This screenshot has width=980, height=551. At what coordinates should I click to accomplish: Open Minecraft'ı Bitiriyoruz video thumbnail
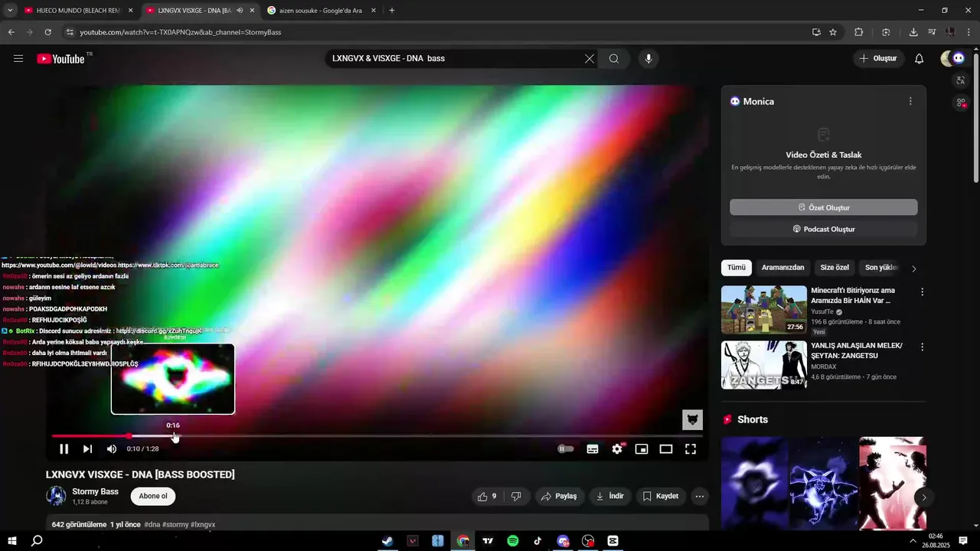tap(764, 310)
